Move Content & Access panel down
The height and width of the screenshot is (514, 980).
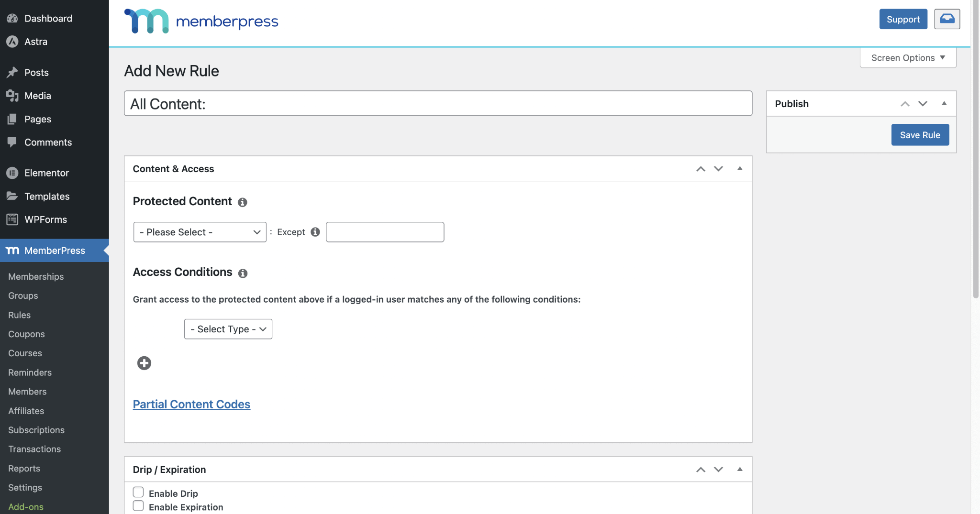[718, 169]
